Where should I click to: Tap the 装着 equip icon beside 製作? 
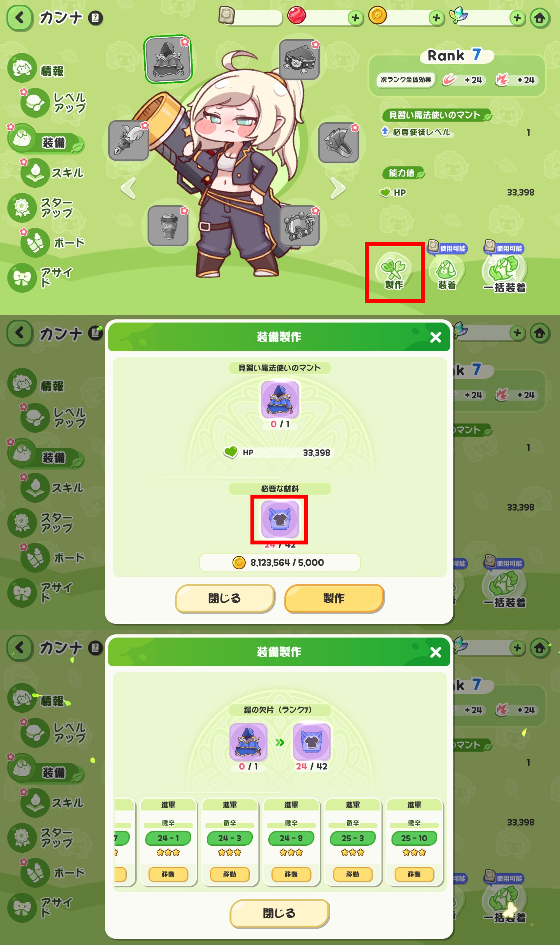click(x=447, y=272)
